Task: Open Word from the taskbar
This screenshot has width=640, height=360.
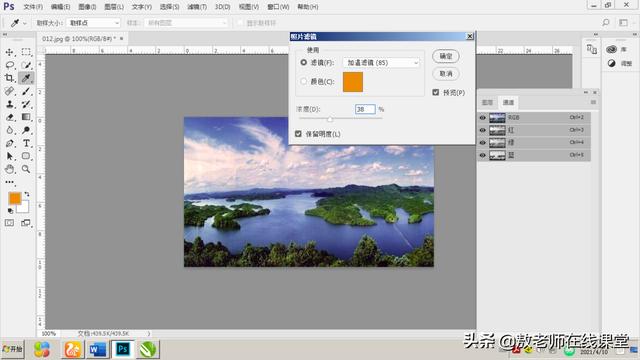Action: tap(98, 349)
